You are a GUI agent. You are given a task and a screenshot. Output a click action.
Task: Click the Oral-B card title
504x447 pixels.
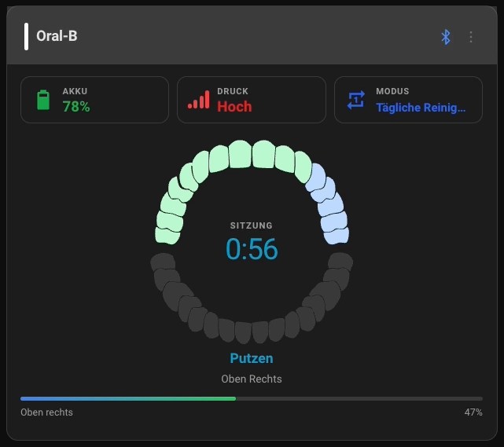[57, 36]
